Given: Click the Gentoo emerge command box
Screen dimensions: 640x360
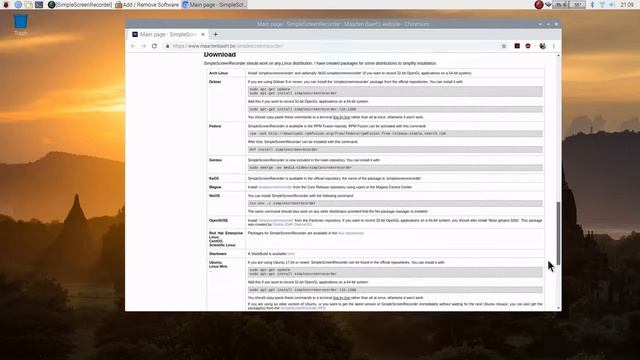Looking at the screenshot, I should (395, 167).
